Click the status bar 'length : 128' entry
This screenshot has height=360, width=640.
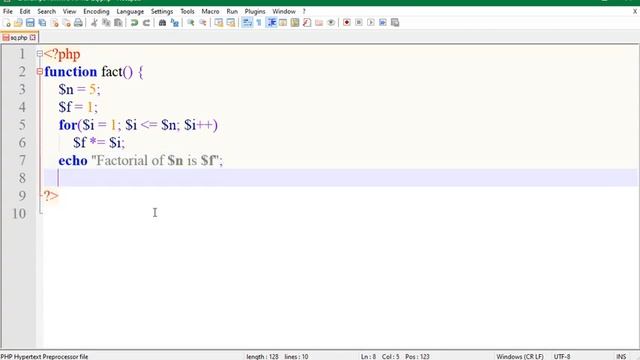click(262, 356)
